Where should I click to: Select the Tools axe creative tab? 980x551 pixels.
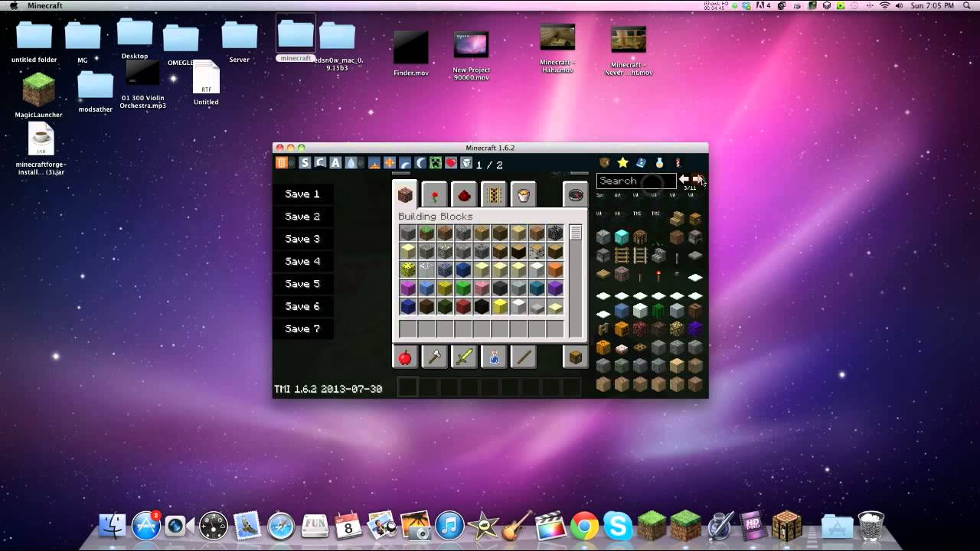coord(434,357)
